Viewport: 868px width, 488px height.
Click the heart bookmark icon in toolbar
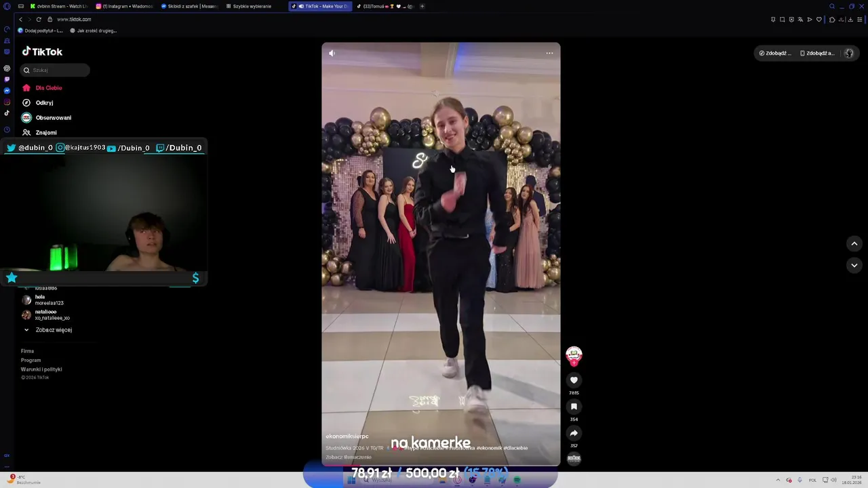(x=818, y=20)
